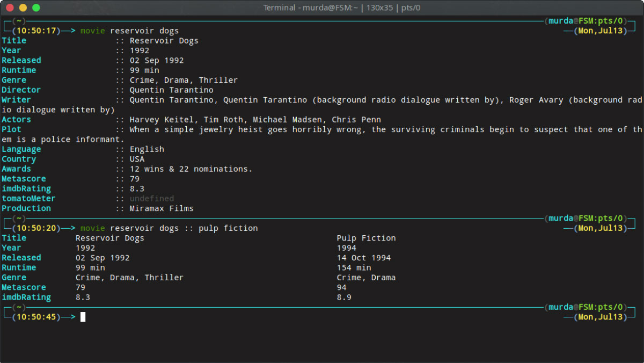Select the imdbRating field label
The image size is (644, 363).
point(26,188)
